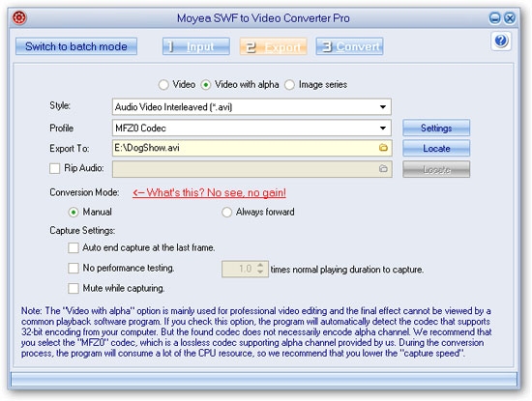Viewport: 532px width, 401px height.
Task: Select the Video radio option
Action: (163, 85)
